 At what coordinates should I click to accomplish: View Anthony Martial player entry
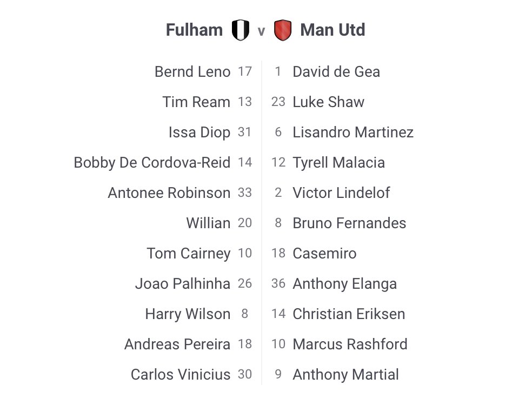345,375
